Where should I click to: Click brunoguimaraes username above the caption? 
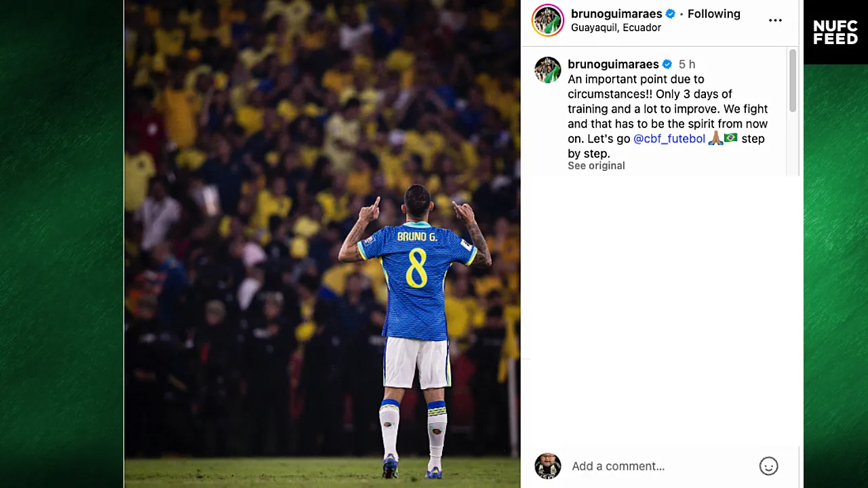[x=613, y=64]
